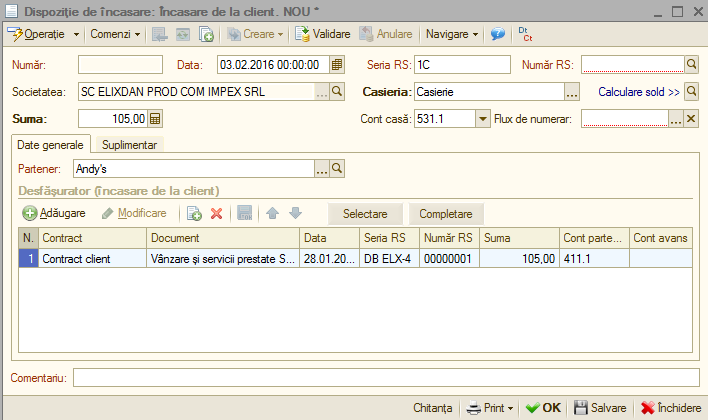Open the Navigare menu

[452, 34]
